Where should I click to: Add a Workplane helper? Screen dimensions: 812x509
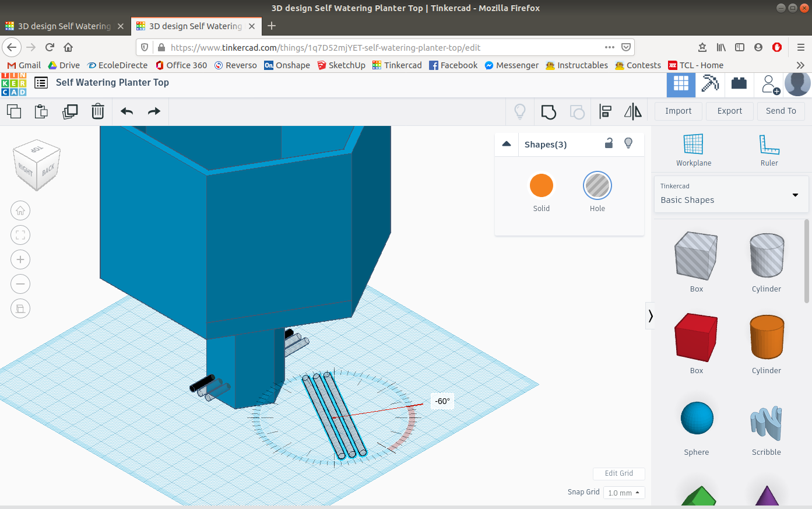coord(693,149)
